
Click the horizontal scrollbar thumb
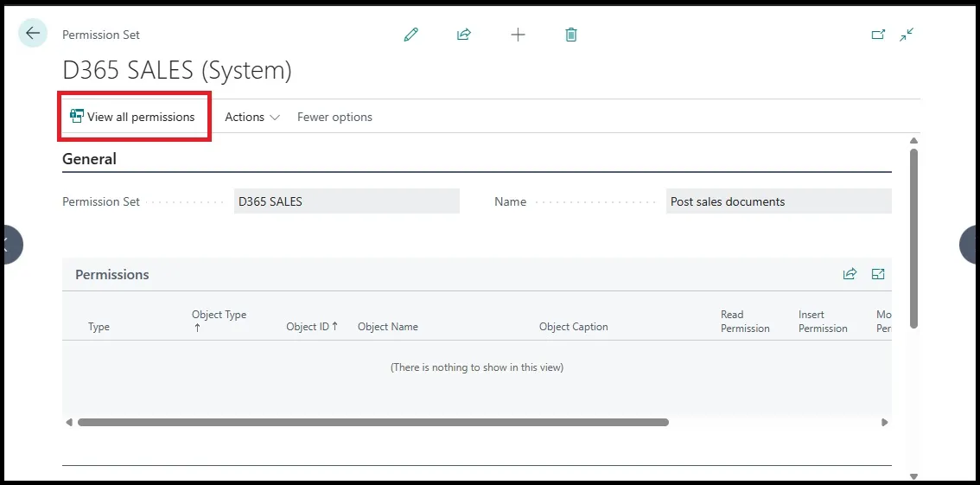[x=373, y=423]
